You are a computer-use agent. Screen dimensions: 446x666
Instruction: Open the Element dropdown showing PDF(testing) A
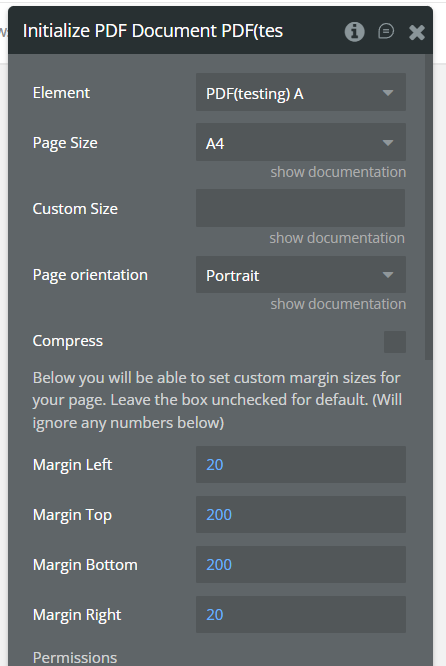click(301, 93)
